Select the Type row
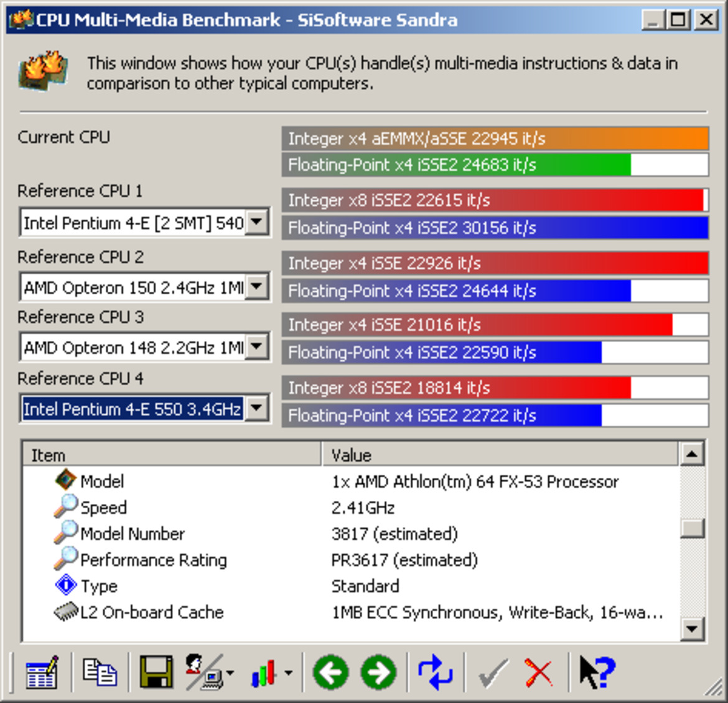The image size is (728, 703). (351, 586)
